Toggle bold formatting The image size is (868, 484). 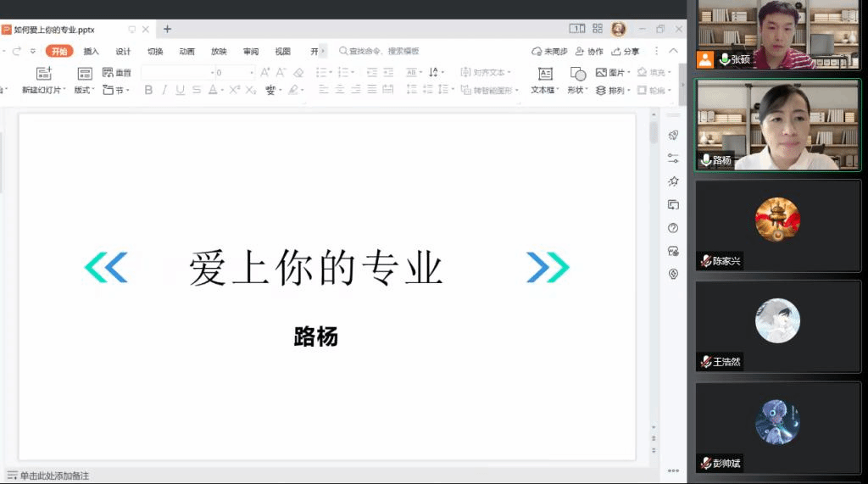[x=148, y=90]
